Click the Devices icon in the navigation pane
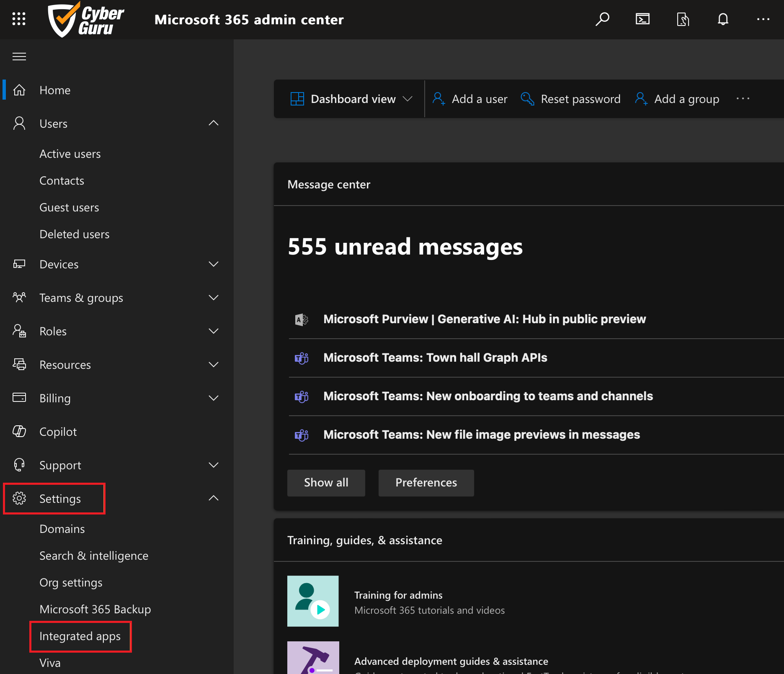The height and width of the screenshot is (674, 784). point(19,264)
